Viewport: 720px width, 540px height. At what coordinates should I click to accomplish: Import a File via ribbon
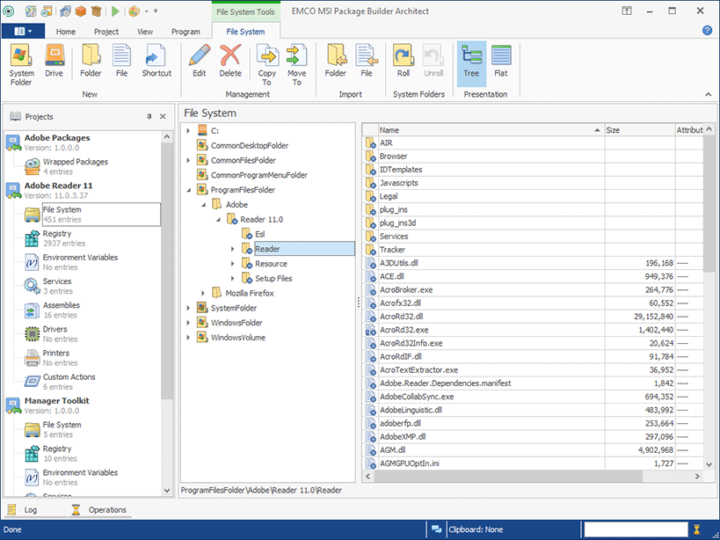click(366, 61)
